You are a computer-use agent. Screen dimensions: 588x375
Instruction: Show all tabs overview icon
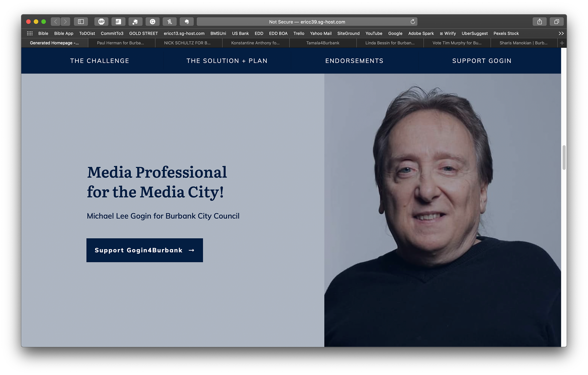pos(556,21)
